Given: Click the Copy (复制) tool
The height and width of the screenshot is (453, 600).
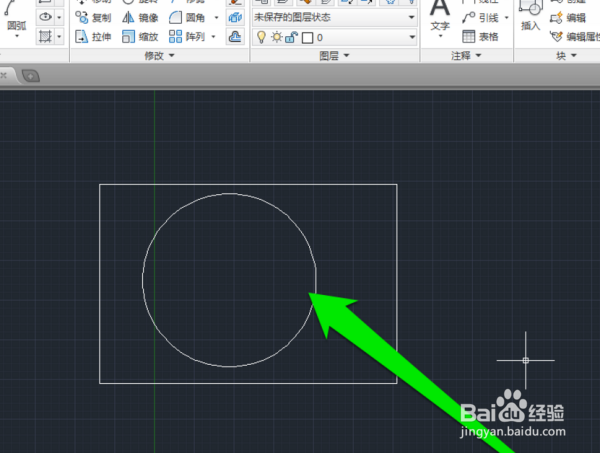Looking at the screenshot, I should 93,18.
